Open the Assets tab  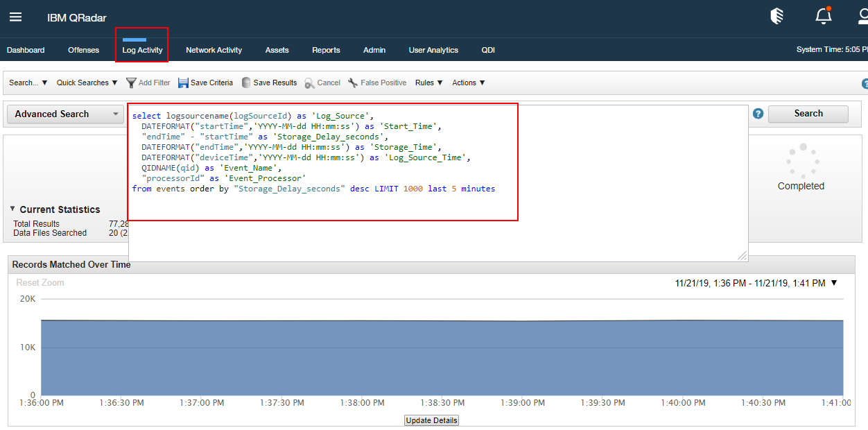click(x=277, y=50)
